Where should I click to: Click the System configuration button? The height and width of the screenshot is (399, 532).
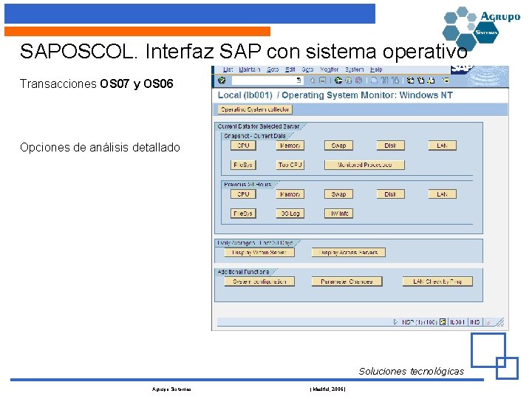click(259, 282)
